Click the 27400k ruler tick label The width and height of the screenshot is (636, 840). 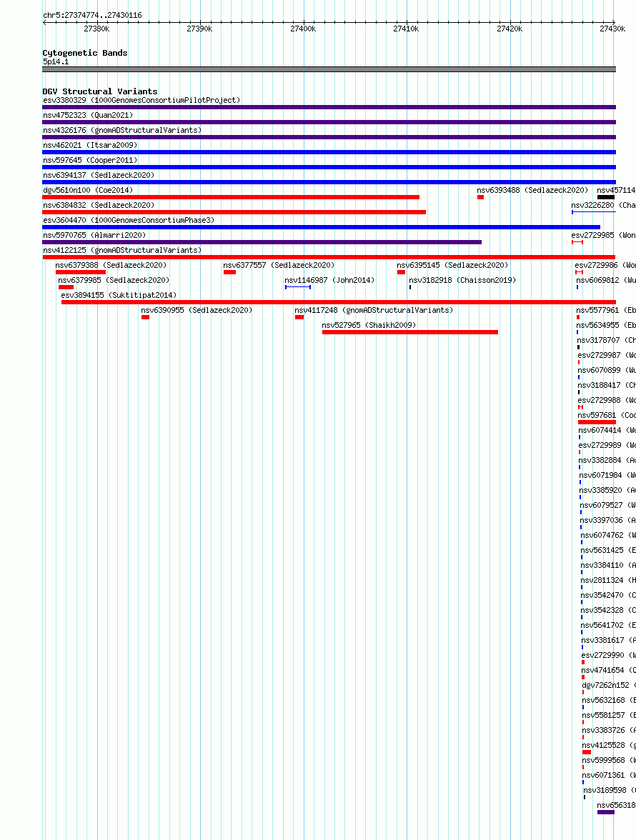click(303, 29)
